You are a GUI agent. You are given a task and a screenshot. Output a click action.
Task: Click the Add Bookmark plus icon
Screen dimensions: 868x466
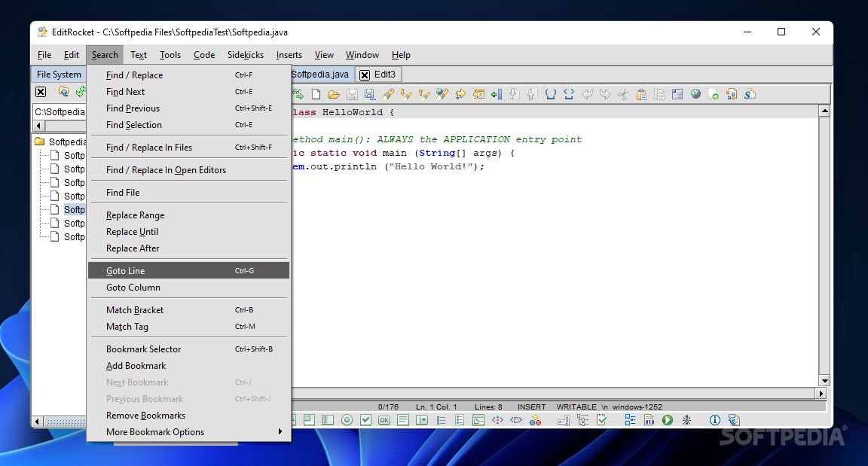pyautogui.click(x=497, y=95)
